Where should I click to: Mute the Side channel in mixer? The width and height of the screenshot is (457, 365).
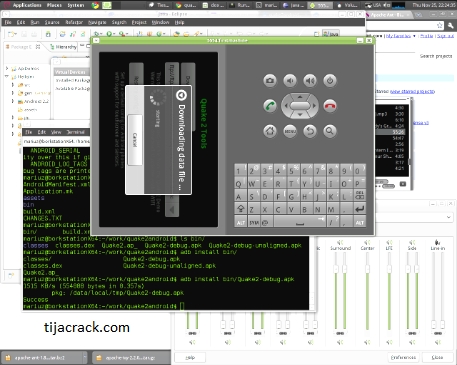click(412, 342)
